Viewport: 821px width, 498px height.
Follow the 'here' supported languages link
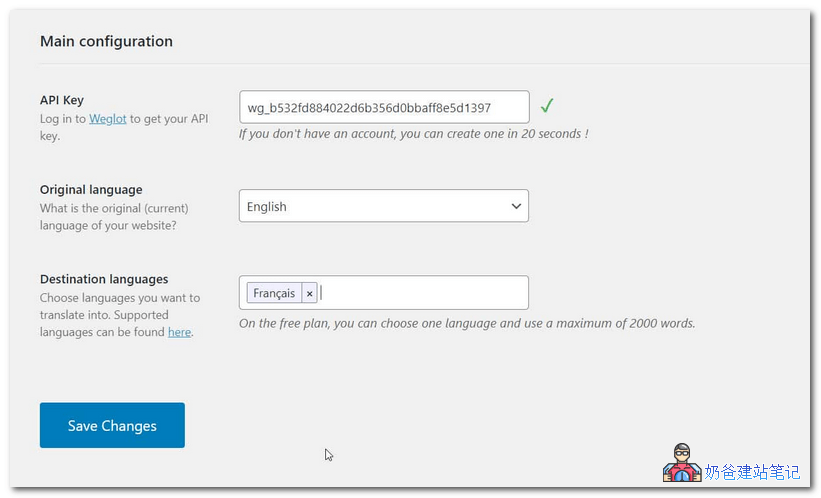(x=179, y=332)
